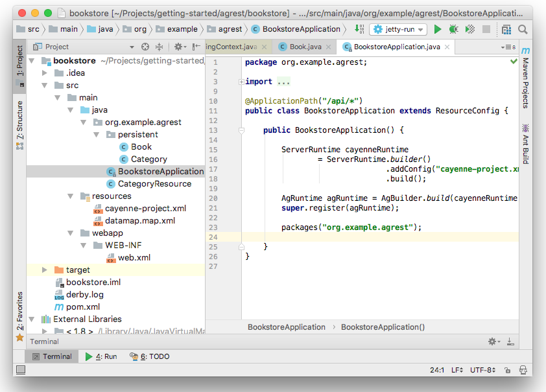Open Search Everywhere magnifier icon
The height and width of the screenshot is (392, 546).
pyautogui.click(x=522, y=30)
